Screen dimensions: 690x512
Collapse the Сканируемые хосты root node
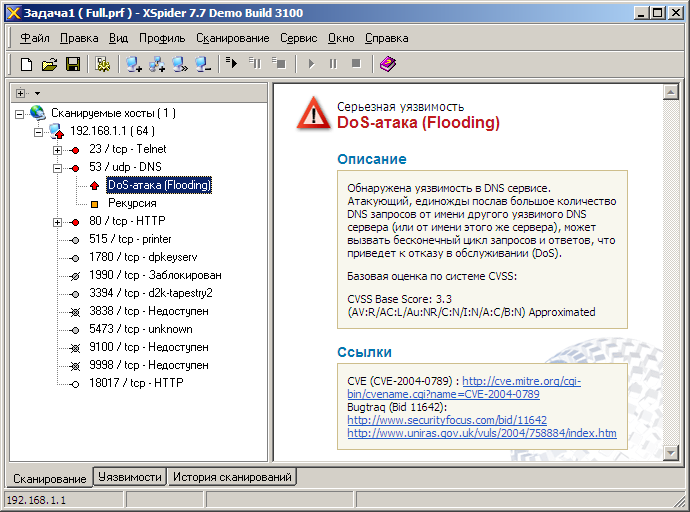pos(19,114)
